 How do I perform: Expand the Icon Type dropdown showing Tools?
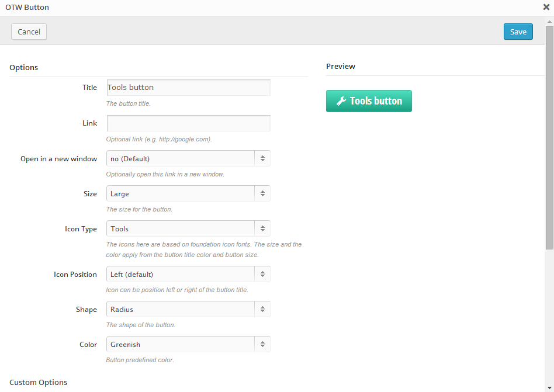coord(189,228)
